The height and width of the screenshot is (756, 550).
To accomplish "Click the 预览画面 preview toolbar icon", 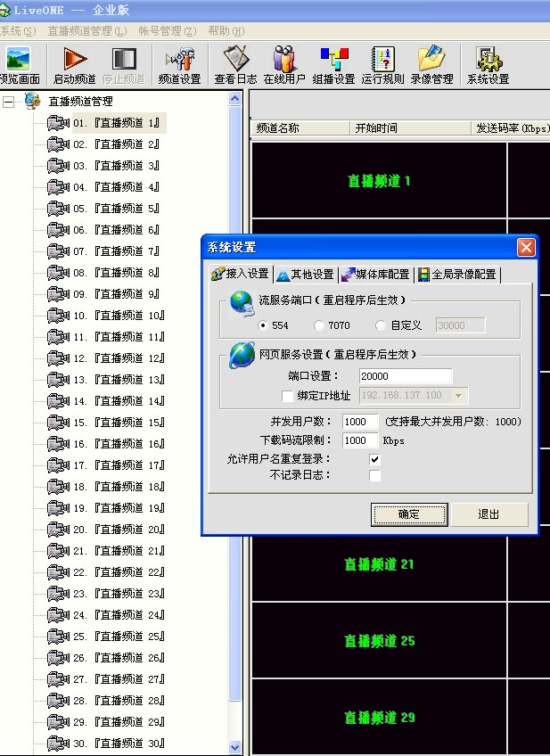I will (18, 65).
